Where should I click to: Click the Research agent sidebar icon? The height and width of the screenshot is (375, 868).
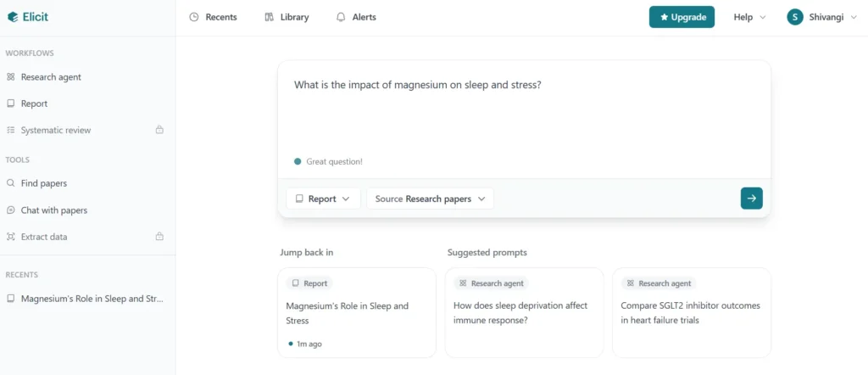tap(10, 77)
